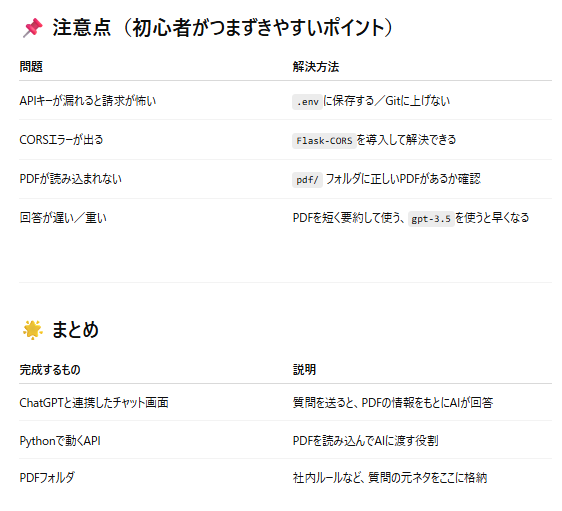Click the Pythonで動くAPI cell
This screenshot has height=511, width=562.
click(60, 441)
